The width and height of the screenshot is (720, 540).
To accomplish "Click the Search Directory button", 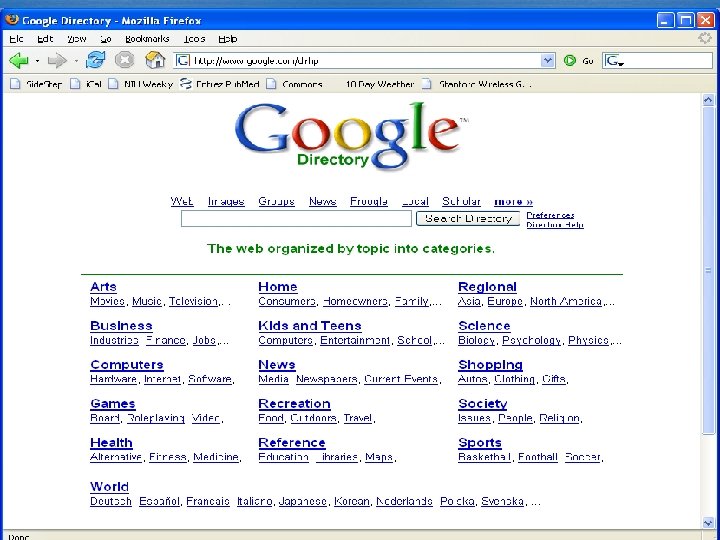I will pyautogui.click(x=468, y=219).
